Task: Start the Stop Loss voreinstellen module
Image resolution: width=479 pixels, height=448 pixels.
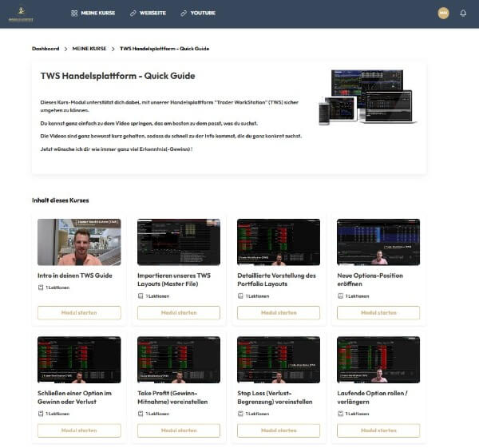Action: (279, 430)
